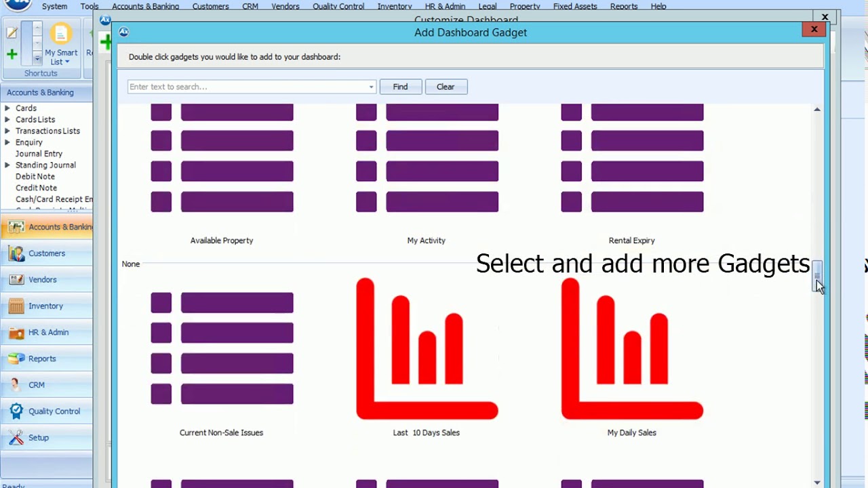The width and height of the screenshot is (868, 488).
Task: Click the Find button
Action: pos(400,87)
